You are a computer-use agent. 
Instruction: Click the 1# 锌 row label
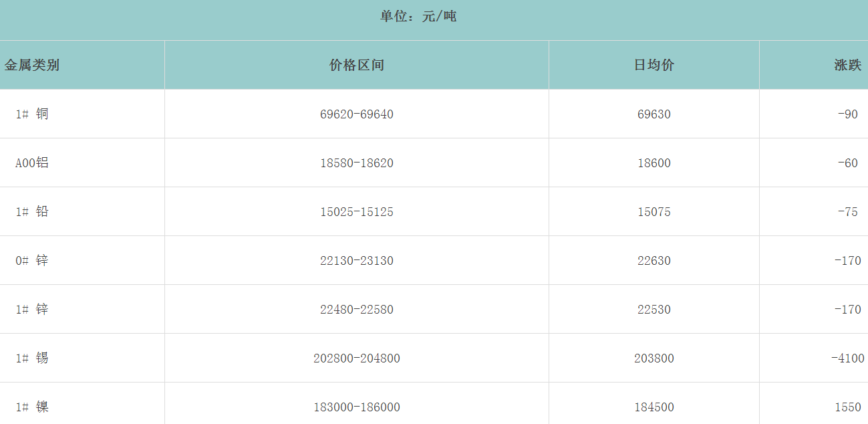click(30, 309)
